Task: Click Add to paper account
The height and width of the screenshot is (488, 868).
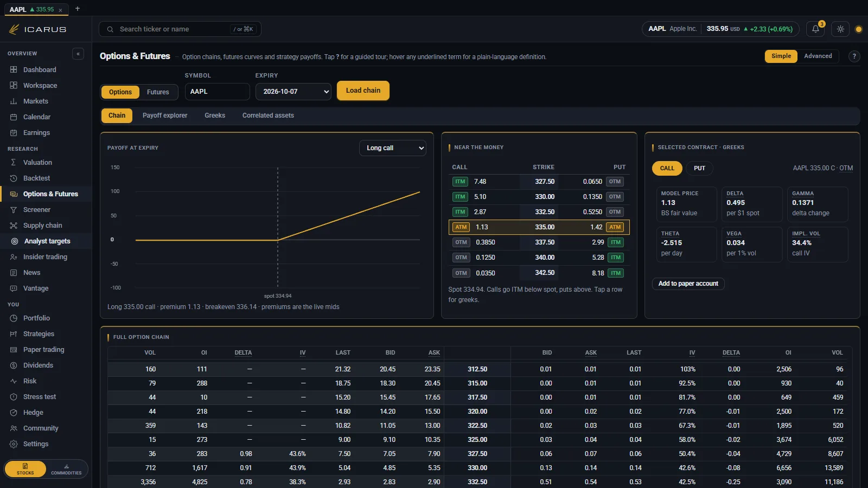Action: tap(688, 284)
